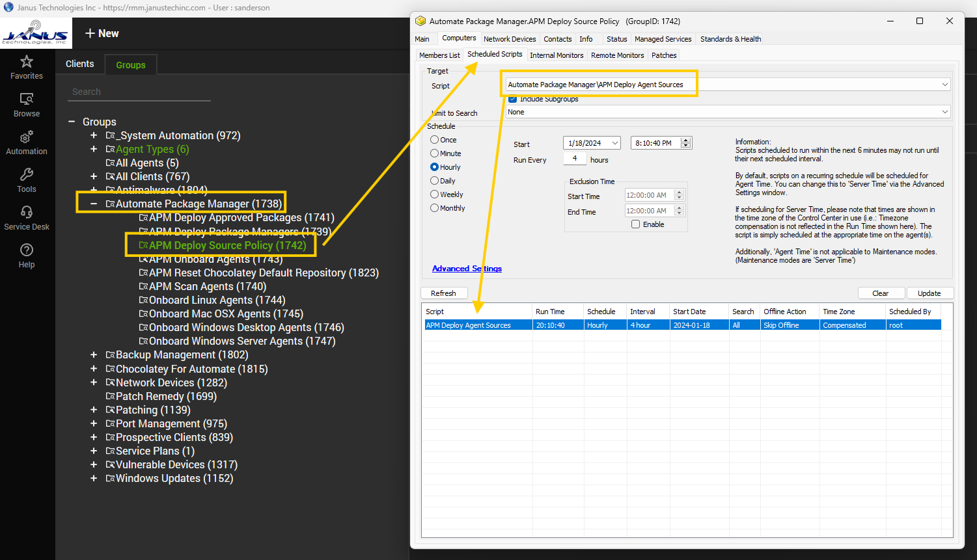Click the folder icon of Patching group
This screenshot has height=560, width=977.
pos(110,410)
